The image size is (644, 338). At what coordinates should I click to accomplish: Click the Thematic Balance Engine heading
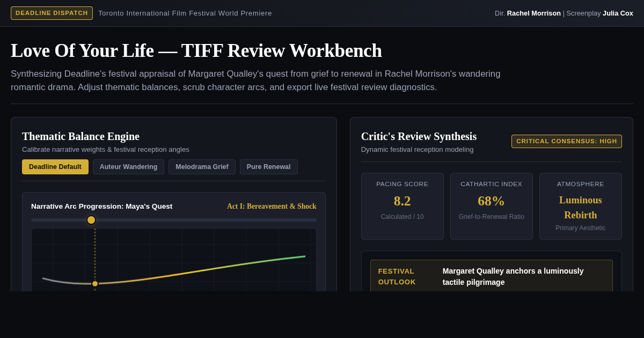tap(80, 136)
